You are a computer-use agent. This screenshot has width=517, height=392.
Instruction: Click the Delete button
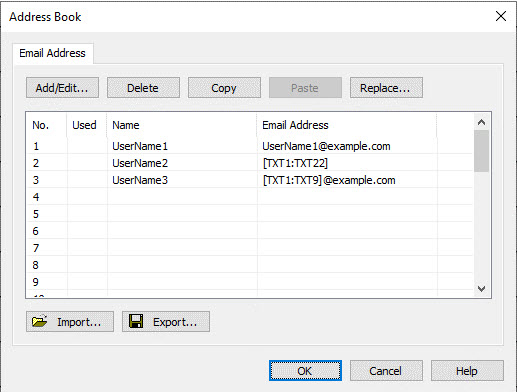143,88
